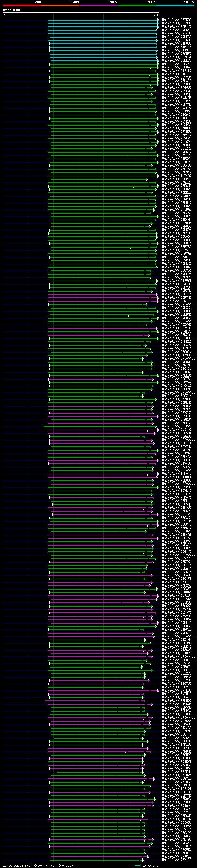Select hit label UniRef100_A5Z6H7
The image size is (197, 868).
[176, 325]
